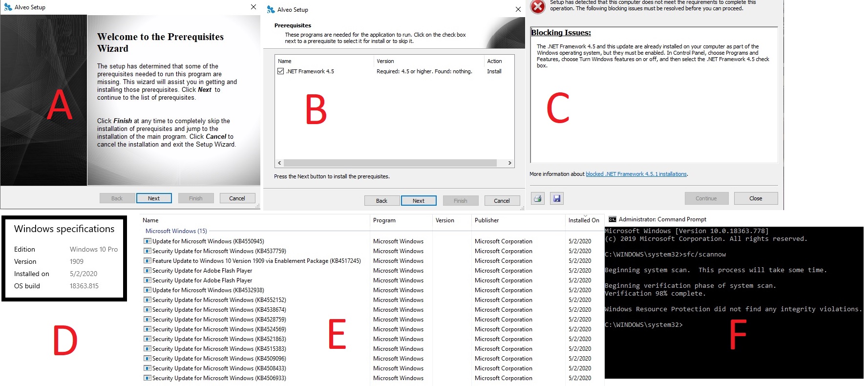The height and width of the screenshot is (386, 868).
Task: Click icon beside Security Update KB4521863 row
Action: [147, 339]
